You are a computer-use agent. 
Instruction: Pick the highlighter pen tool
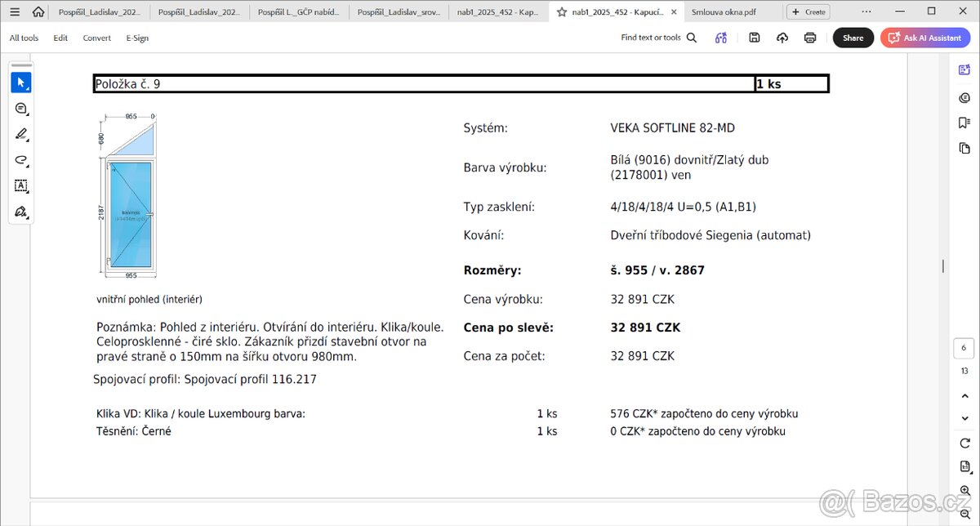tap(21, 135)
